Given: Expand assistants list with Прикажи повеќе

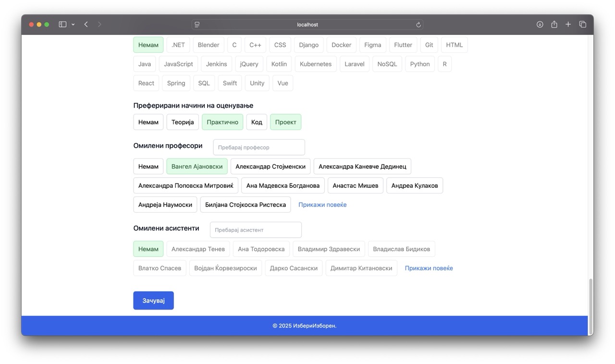Looking at the screenshot, I should pyautogui.click(x=429, y=268).
